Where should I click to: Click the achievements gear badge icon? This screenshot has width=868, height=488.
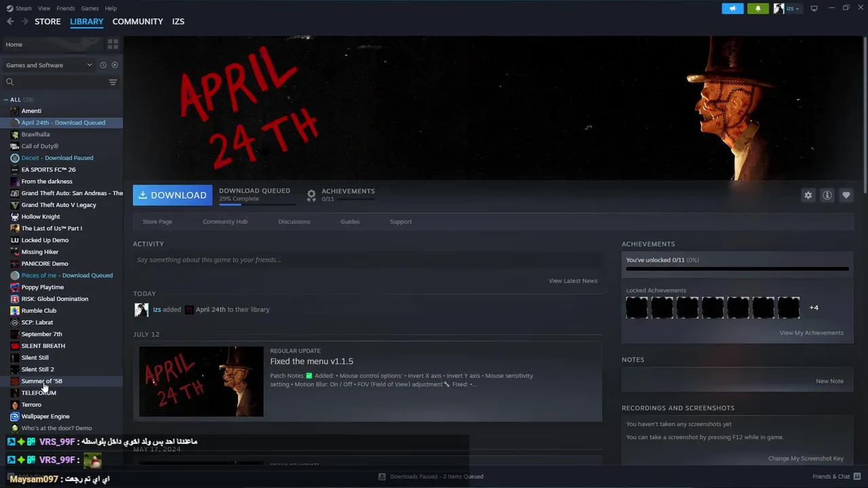pos(311,195)
